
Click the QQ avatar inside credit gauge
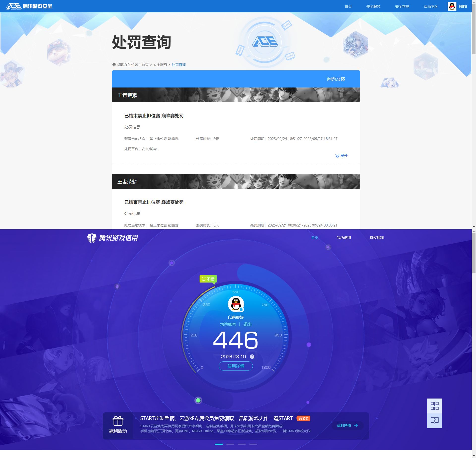pyautogui.click(x=236, y=304)
